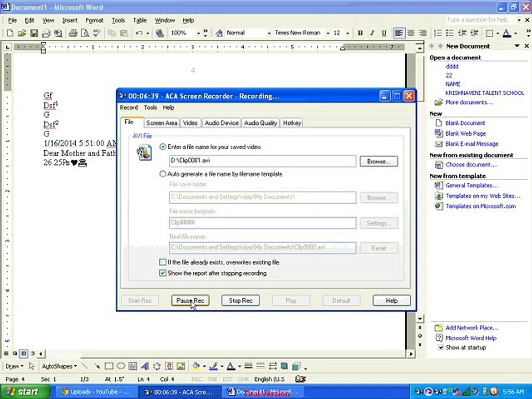Open 'KRISHNAVENI TALENT SCHOOL' document link
532x399 pixels.
pyautogui.click(x=484, y=93)
